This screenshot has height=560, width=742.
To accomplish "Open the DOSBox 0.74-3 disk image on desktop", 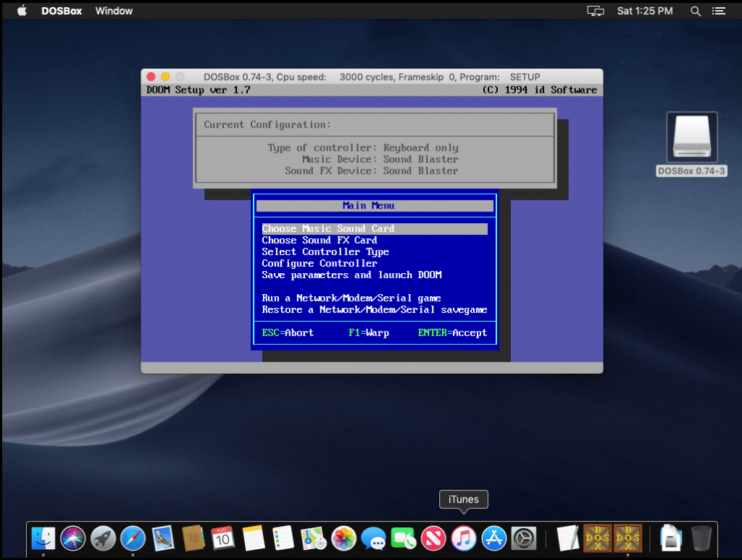I will (x=691, y=138).
